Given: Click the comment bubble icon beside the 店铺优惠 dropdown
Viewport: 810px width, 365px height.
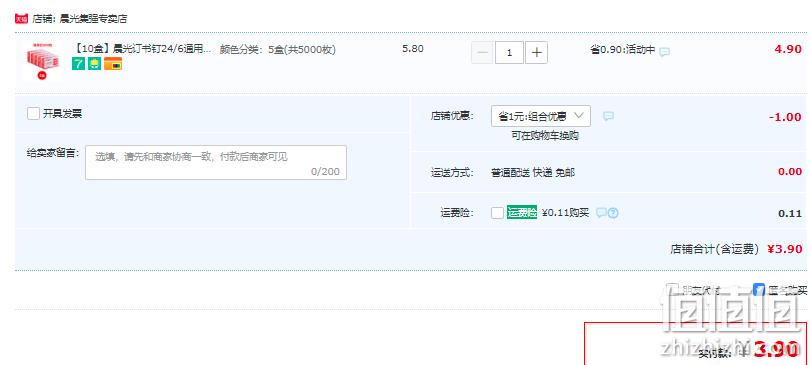Looking at the screenshot, I should 609,116.
